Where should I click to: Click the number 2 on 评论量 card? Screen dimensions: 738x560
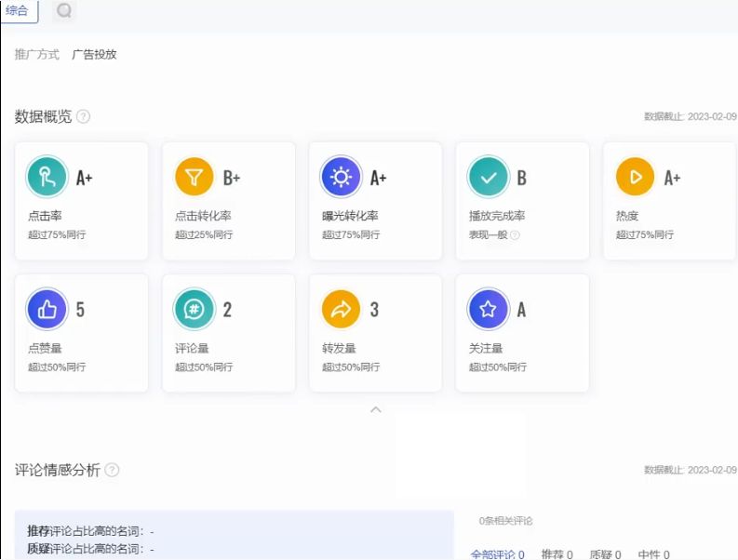[227, 310]
